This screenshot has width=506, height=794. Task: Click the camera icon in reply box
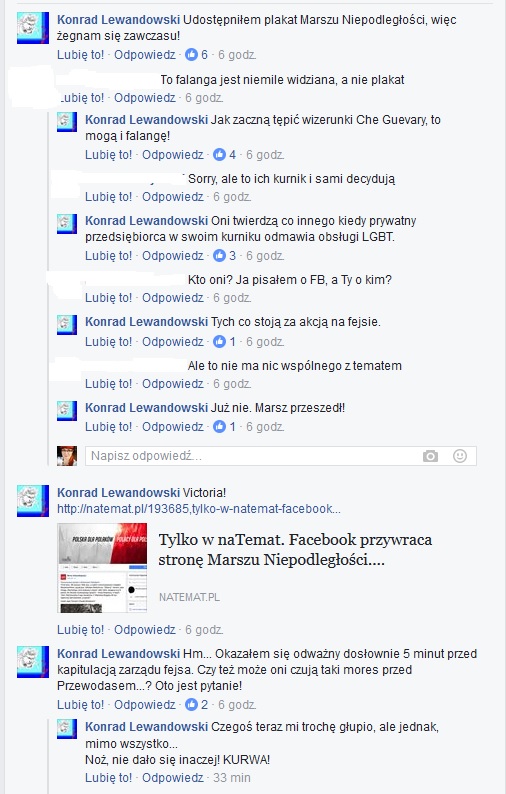click(430, 456)
